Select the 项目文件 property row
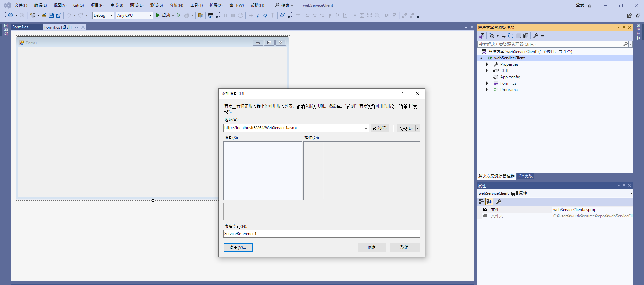The image size is (644, 285). click(555, 210)
